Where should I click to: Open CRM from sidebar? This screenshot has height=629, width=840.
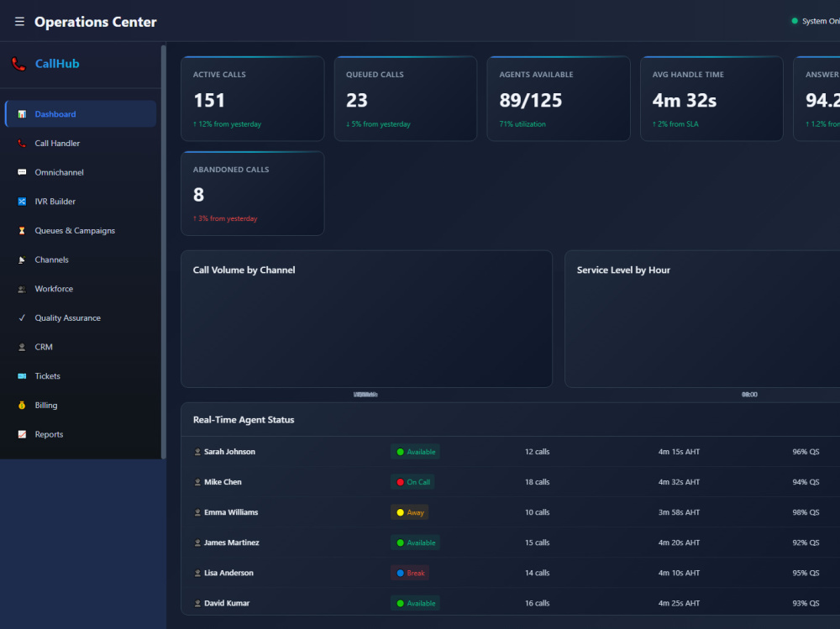point(81,347)
